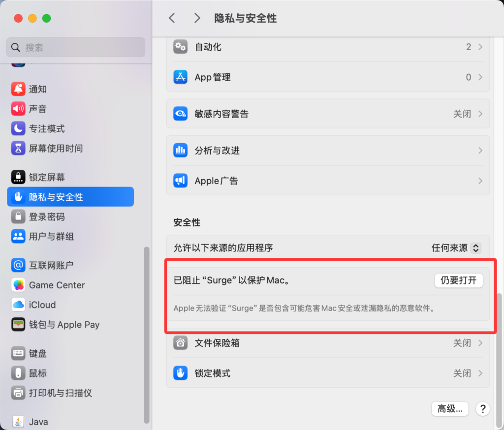Screen dimensions: 504x430
Task: Expand 锁定模式 chevron arrow
Action: pos(480,373)
